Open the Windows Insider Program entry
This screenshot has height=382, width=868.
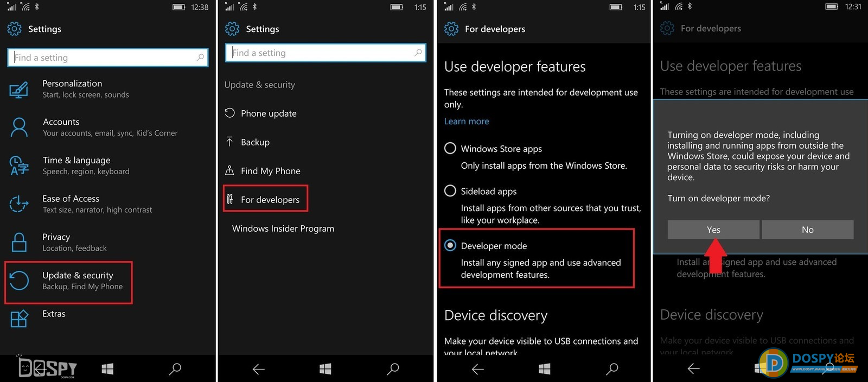click(x=283, y=228)
